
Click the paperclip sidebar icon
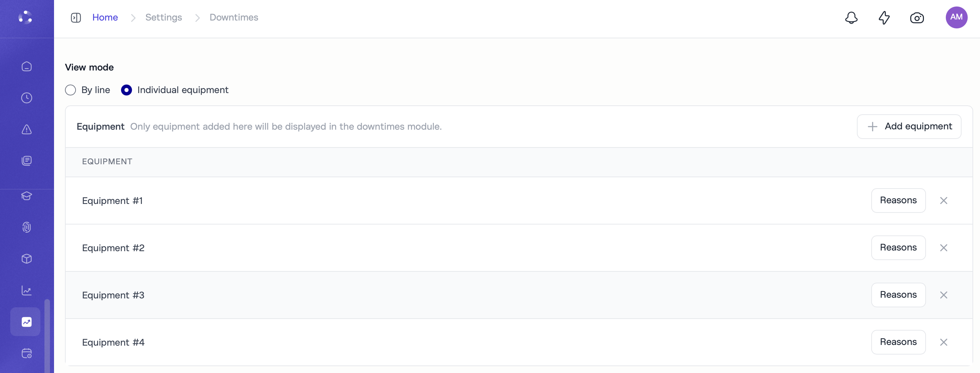(27, 227)
